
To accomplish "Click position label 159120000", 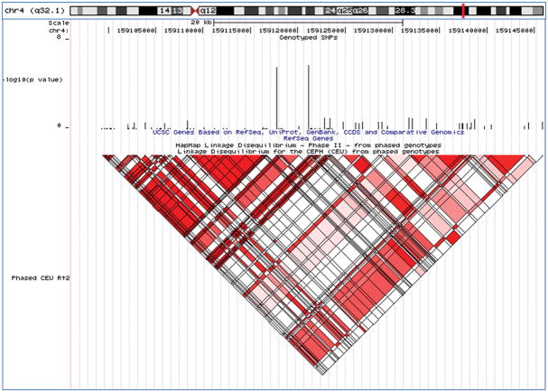I will [278, 31].
